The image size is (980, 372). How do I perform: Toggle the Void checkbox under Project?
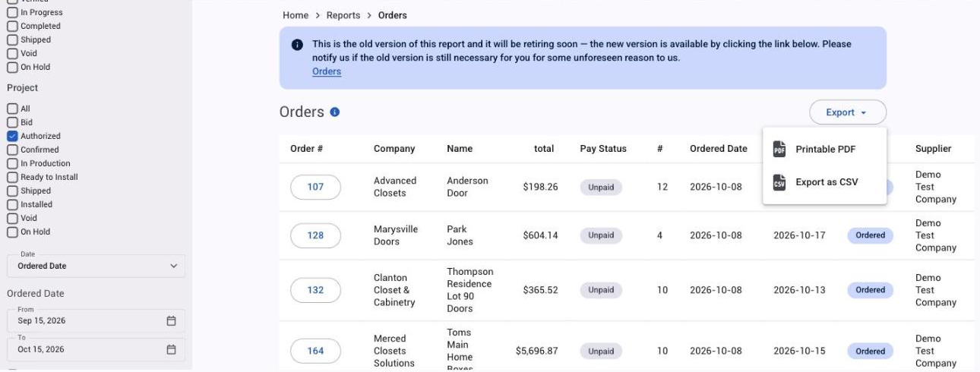coord(12,218)
